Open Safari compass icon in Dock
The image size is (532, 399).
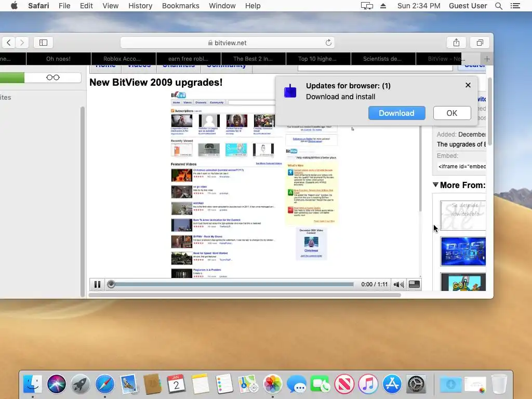(104, 384)
